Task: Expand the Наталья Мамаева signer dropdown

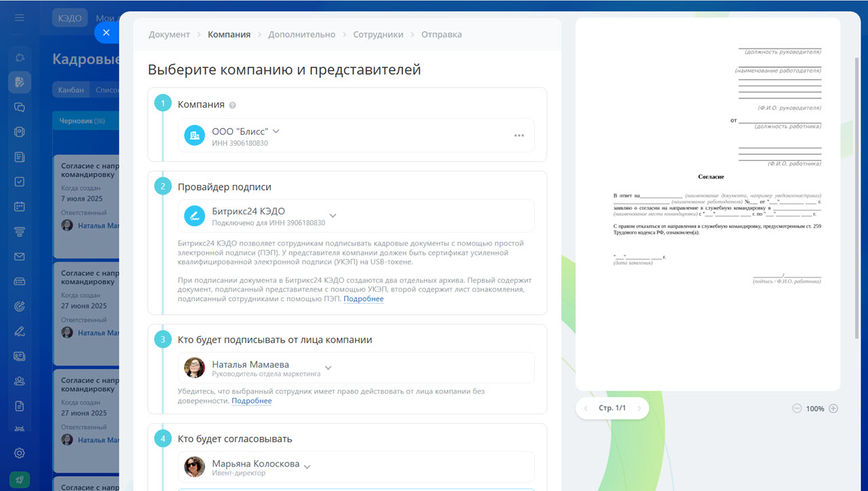Action: click(328, 368)
